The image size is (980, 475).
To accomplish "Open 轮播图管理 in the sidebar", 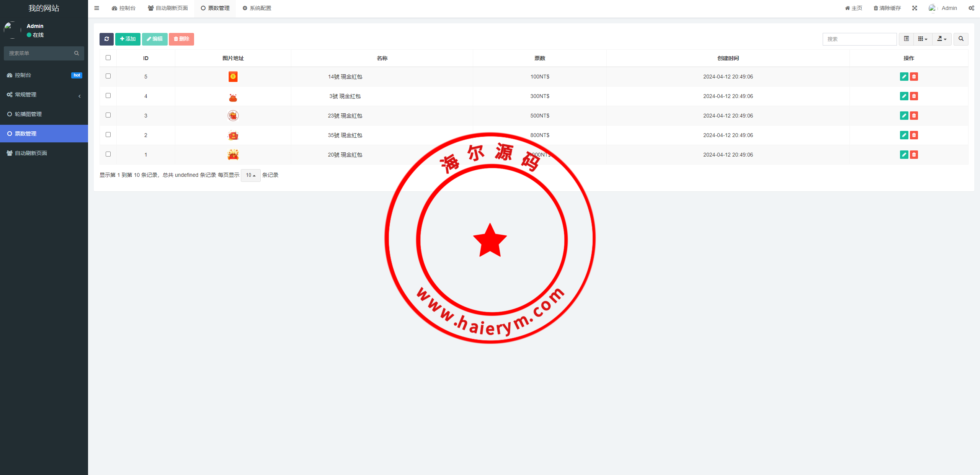I will (x=28, y=114).
